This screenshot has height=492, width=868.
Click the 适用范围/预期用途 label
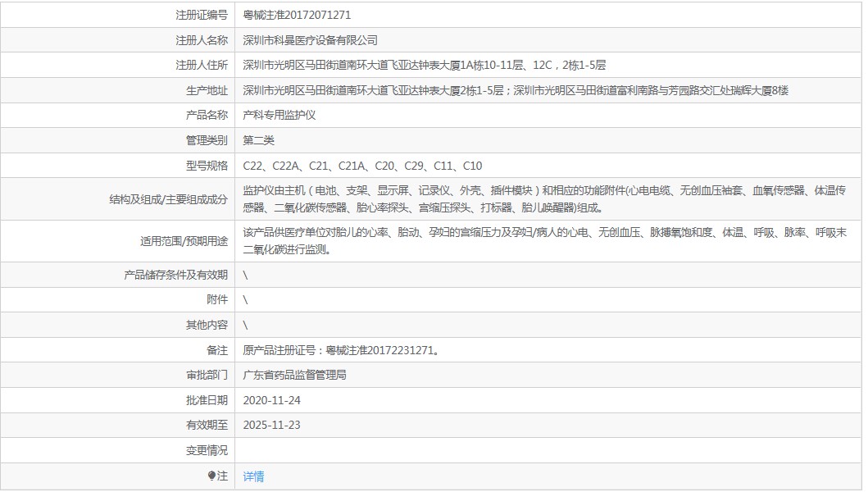pos(184,242)
